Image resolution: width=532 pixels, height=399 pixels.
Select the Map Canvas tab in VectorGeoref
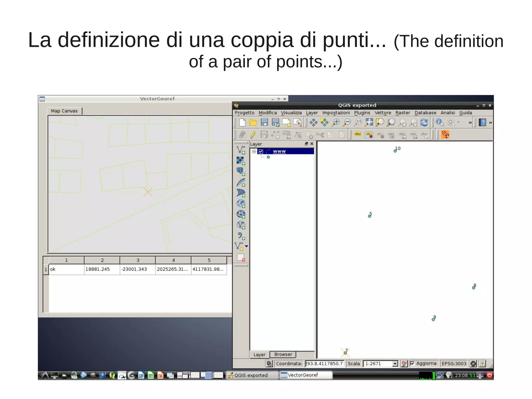pyautogui.click(x=64, y=111)
